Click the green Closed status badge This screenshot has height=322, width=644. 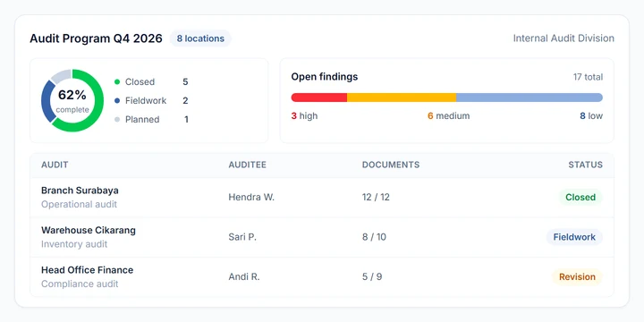pos(580,197)
